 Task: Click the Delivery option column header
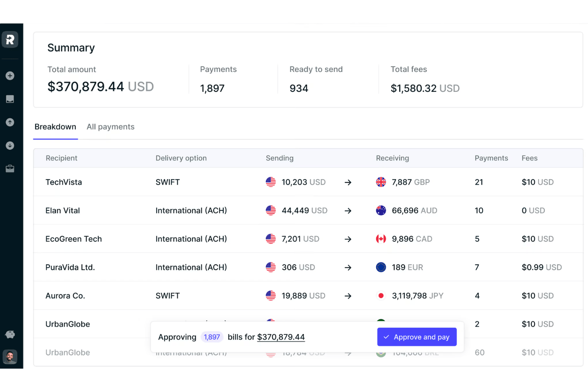click(x=181, y=158)
